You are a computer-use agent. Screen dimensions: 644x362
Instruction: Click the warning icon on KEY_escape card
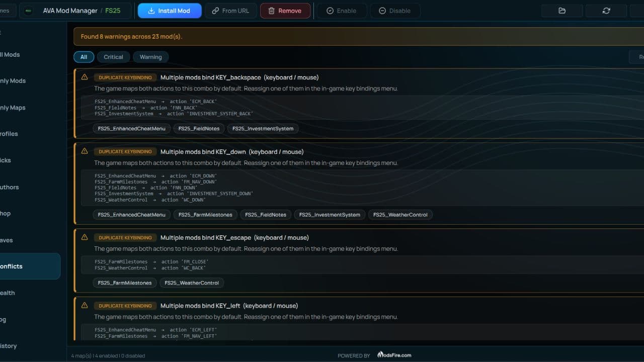click(x=85, y=237)
